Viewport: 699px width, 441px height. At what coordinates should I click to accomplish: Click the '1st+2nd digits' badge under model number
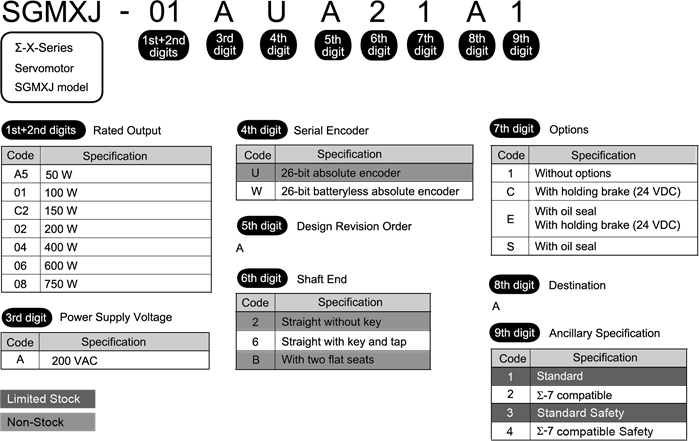click(164, 45)
